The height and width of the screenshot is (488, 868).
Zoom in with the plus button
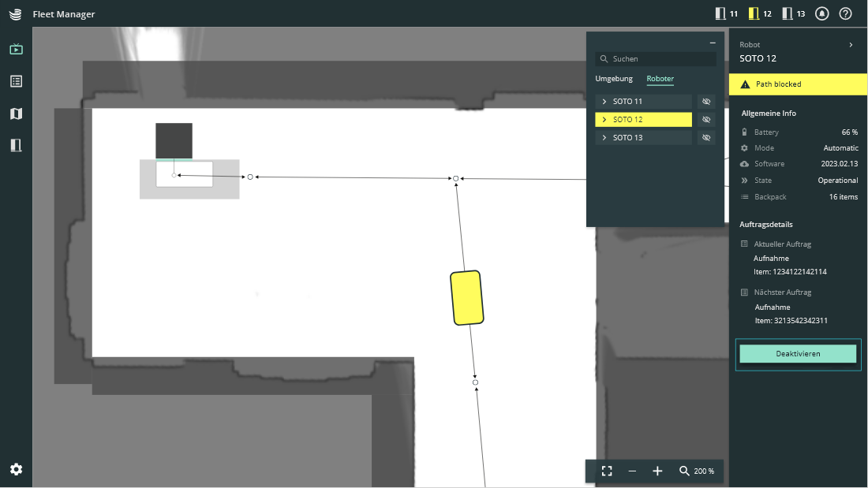[657, 471]
